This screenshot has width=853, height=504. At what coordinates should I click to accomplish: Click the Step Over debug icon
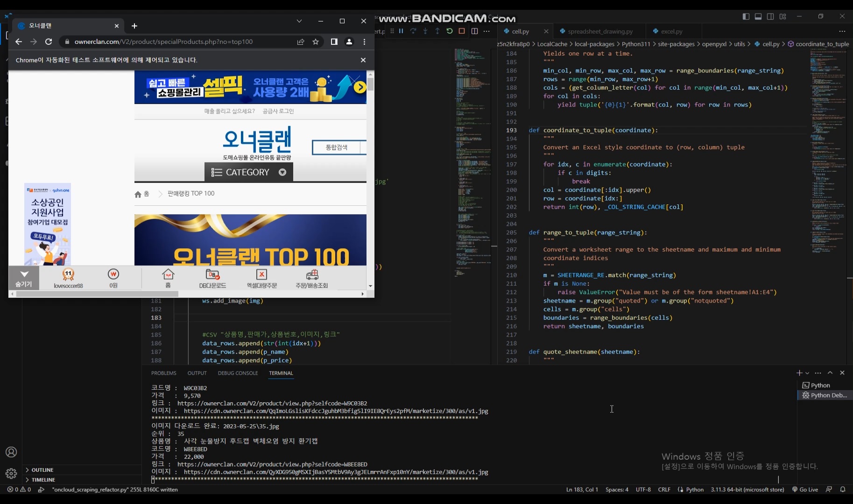(x=413, y=31)
